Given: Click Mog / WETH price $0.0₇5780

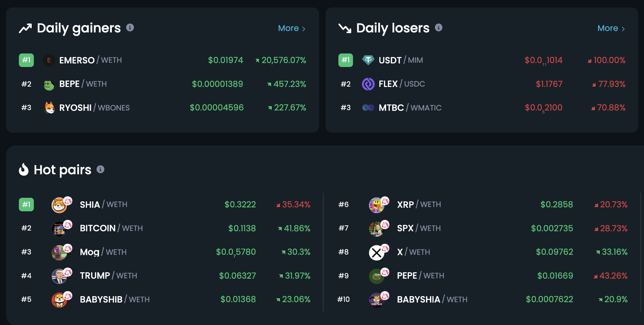Looking at the screenshot, I should pyautogui.click(x=236, y=252).
